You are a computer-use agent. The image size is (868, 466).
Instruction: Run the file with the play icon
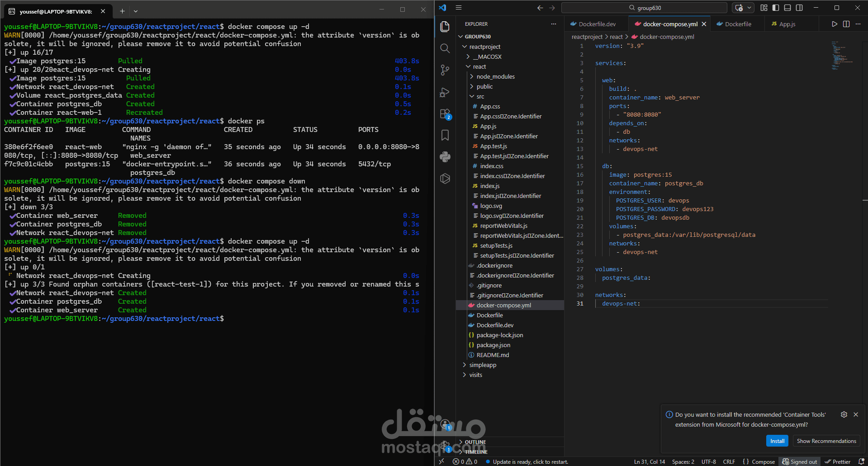click(x=835, y=24)
